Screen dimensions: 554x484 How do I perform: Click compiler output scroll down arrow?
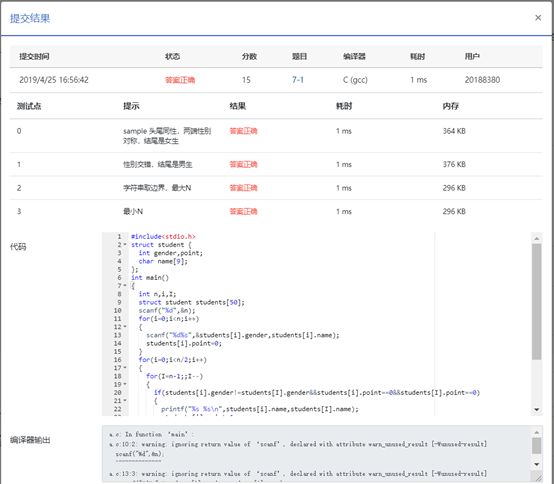coord(536,464)
